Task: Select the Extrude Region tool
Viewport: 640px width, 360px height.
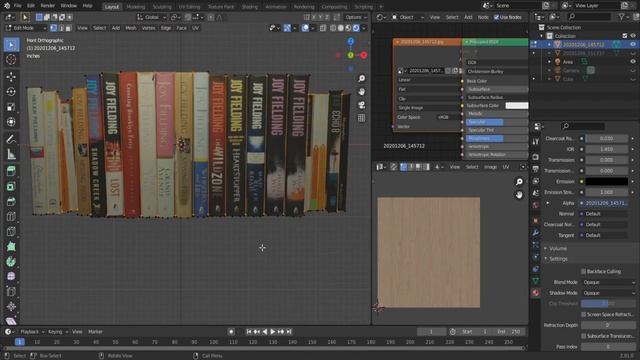Action: pos(11,171)
